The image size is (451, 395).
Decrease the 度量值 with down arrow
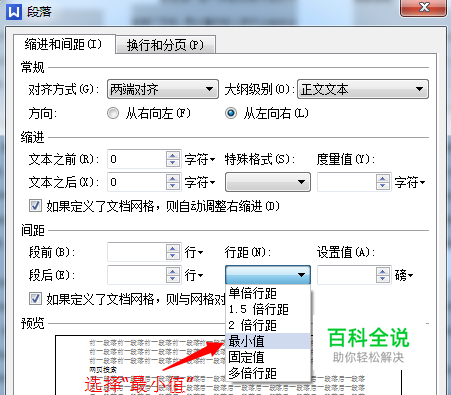click(383, 186)
